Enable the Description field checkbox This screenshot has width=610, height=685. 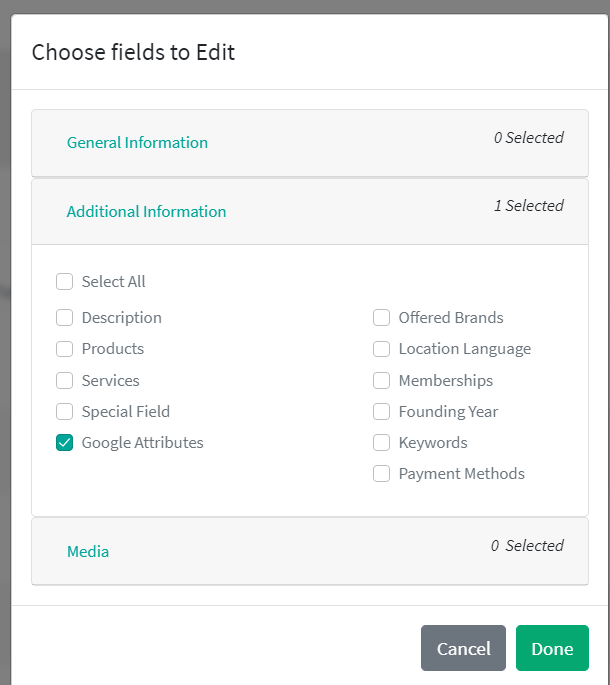pos(65,318)
